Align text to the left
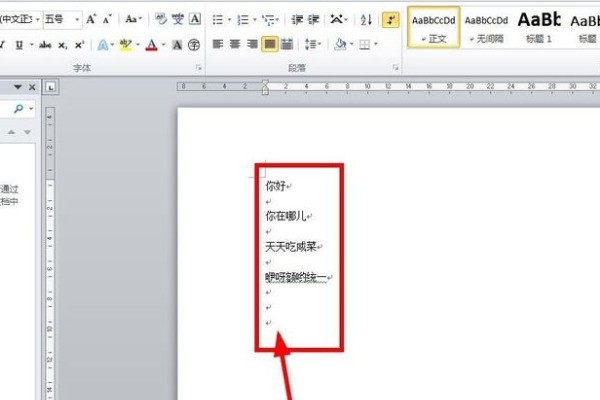 tap(218, 44)
